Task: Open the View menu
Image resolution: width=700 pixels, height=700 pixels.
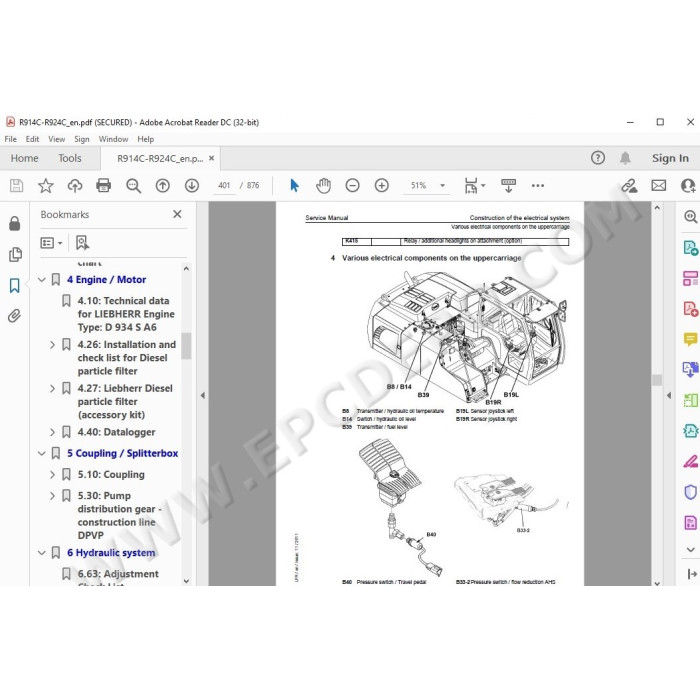Action: click(56, 139)
